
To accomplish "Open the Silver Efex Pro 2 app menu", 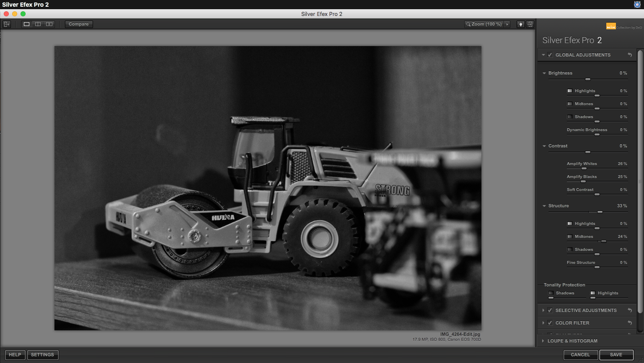I will [x=26, y=5].
